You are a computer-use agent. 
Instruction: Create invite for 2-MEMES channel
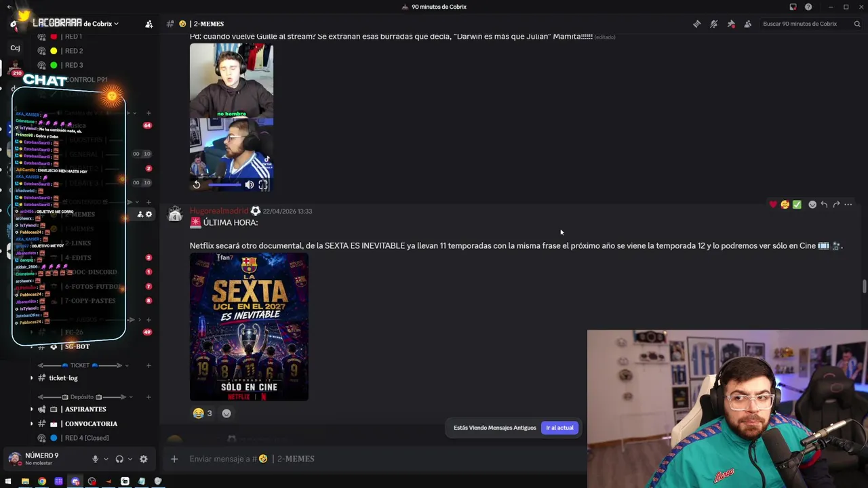(140, 214)
